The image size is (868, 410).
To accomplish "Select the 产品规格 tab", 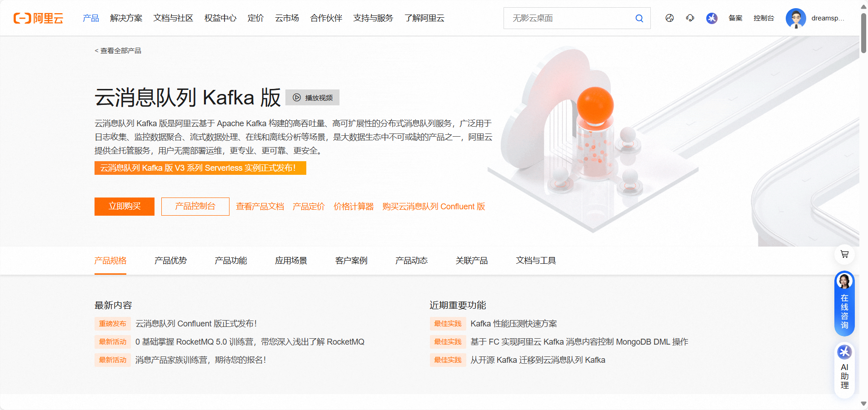I will pyautogui.click(x=110, y=261).
